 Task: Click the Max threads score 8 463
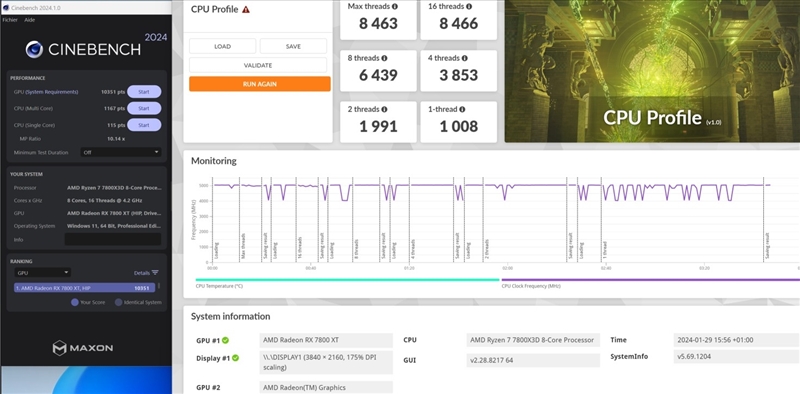[378, 23]
